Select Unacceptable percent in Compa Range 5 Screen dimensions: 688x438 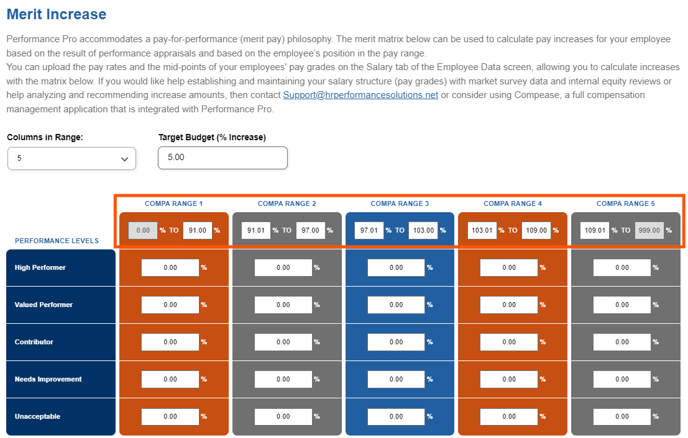622,416
